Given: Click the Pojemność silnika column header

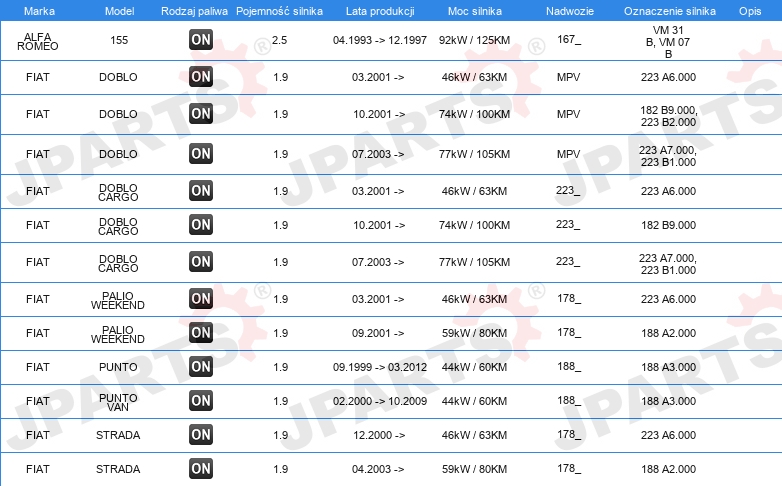Looking at the screenshot, I should click(279, 11).
